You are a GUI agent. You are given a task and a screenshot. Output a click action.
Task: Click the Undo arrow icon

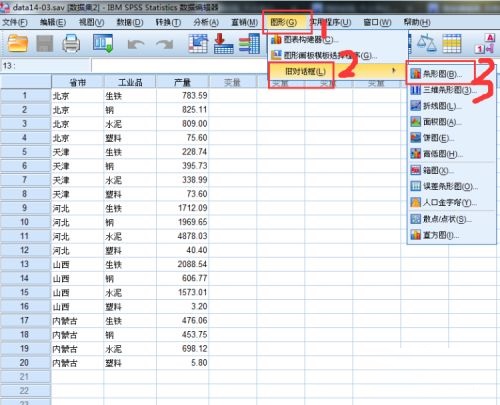136,44
